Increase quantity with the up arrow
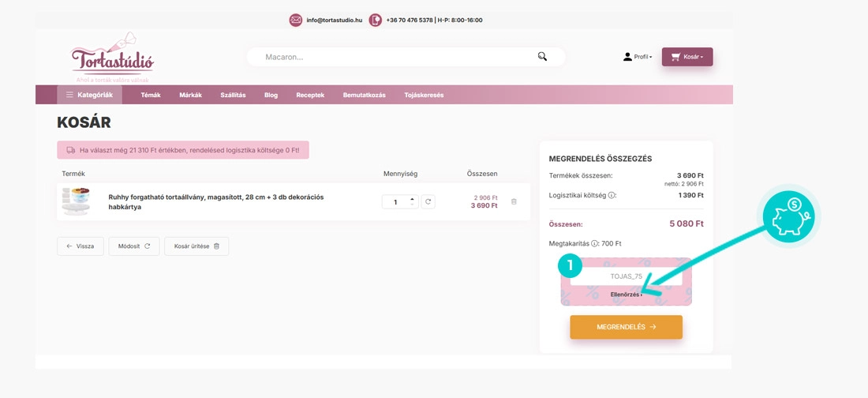The height and width of the screenshot is (398, 868). click(x=413, y=199)
